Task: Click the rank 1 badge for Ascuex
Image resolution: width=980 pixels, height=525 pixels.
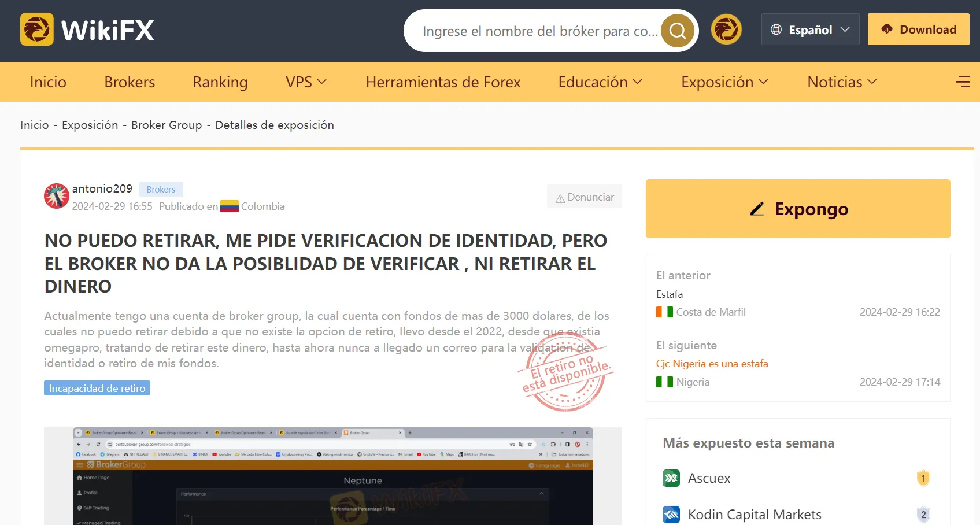Action: point(923,478)
